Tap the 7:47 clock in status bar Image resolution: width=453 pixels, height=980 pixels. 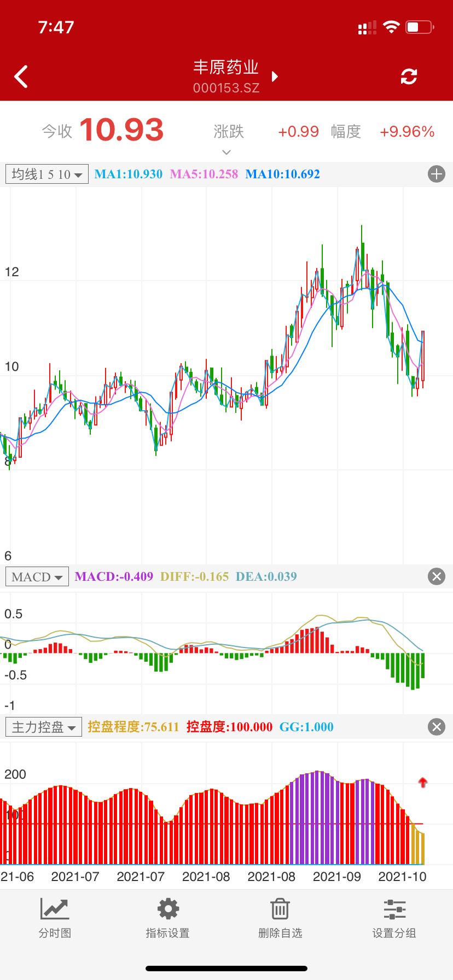[x=56, y=27]
